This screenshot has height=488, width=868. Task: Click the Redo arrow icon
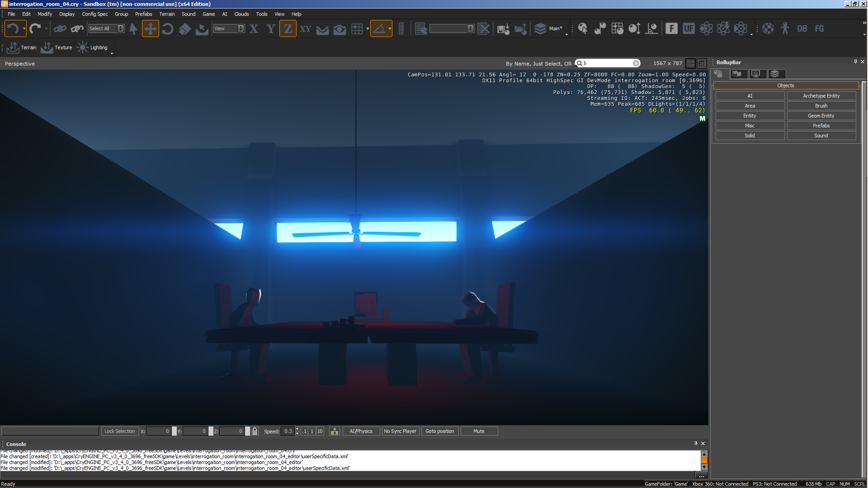[35, 29]
